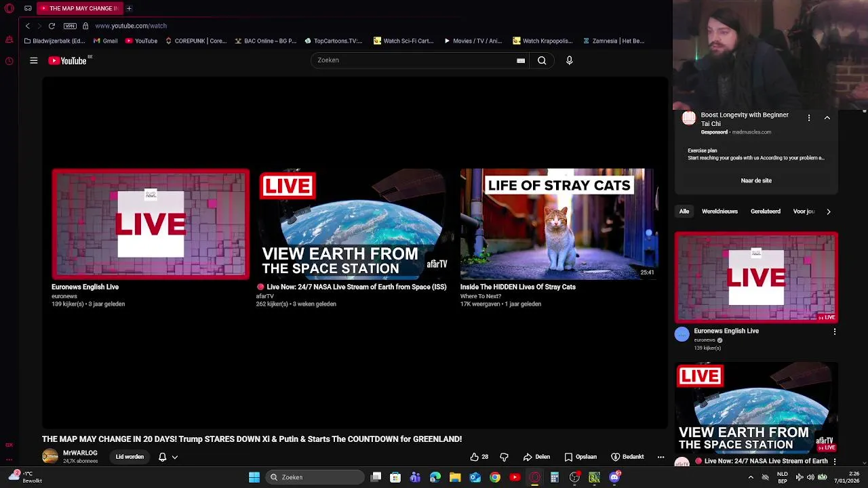This screenshot has height=488, width=868.
Task: Reload the current YouTube page
Action: 52,26
